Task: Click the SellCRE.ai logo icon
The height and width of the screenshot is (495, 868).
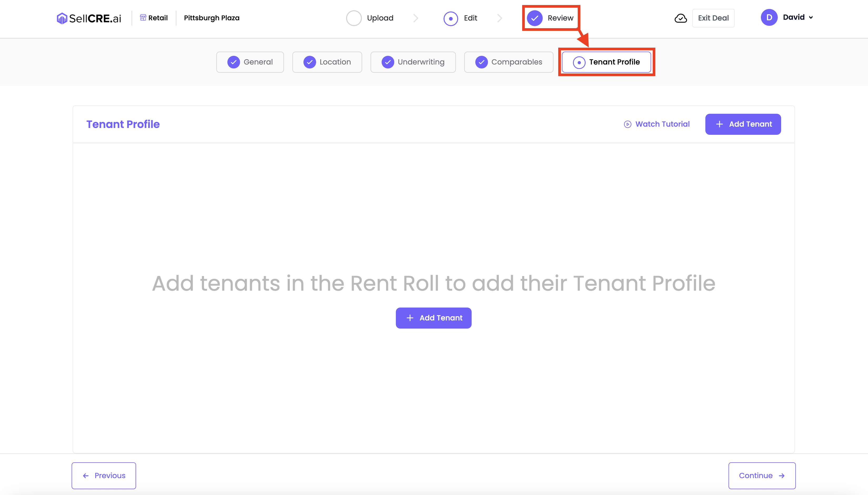Action: click(x=62, y=18)
